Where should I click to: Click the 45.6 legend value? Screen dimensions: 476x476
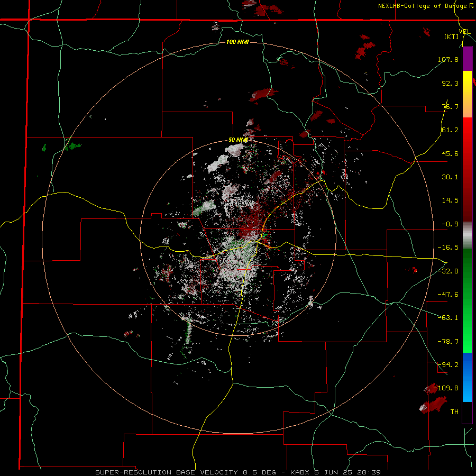(x=450, y=153)
